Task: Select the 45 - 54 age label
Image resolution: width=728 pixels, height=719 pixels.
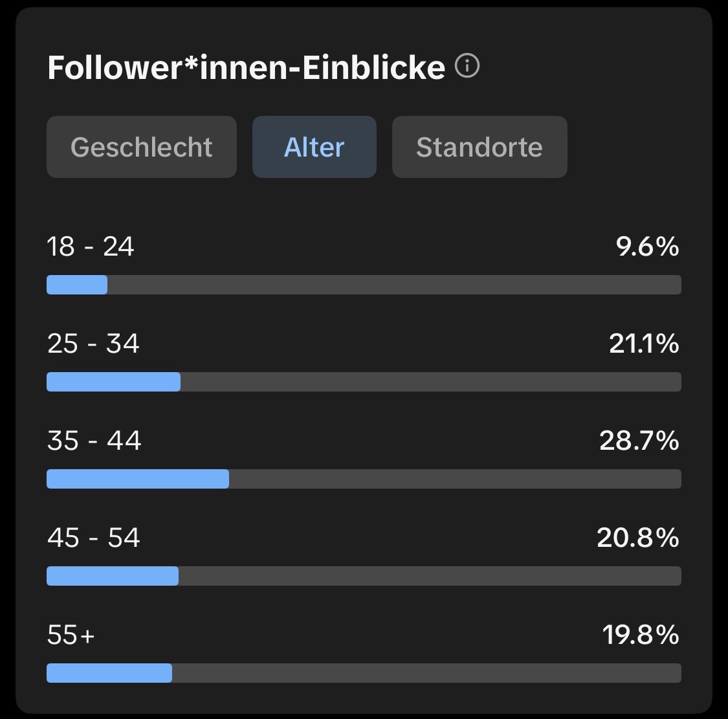Action: 94,538
